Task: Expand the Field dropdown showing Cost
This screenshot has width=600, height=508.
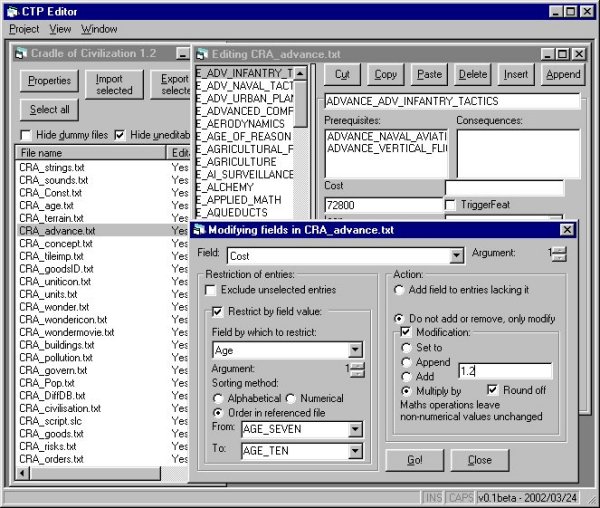Action: (456, 256)
